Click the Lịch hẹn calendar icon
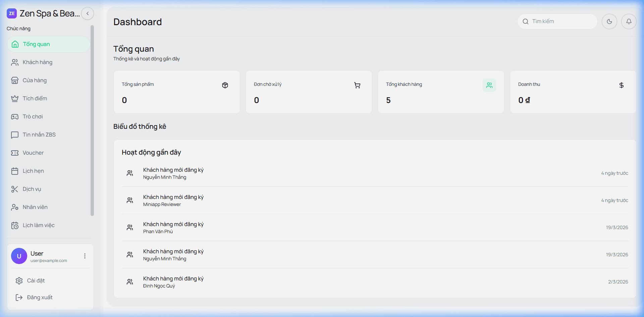 pyautogui.click(x=15, y=171)
